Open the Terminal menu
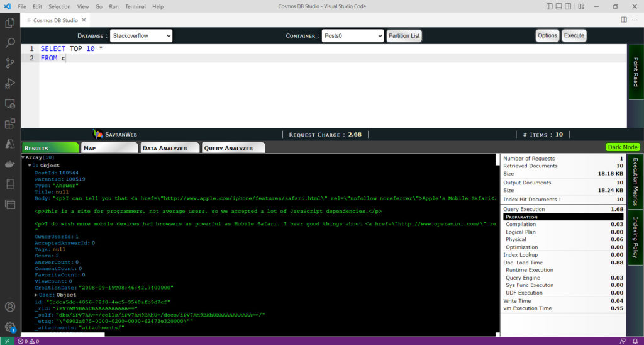This screenshot has height=345, width=644. point(135,6)
